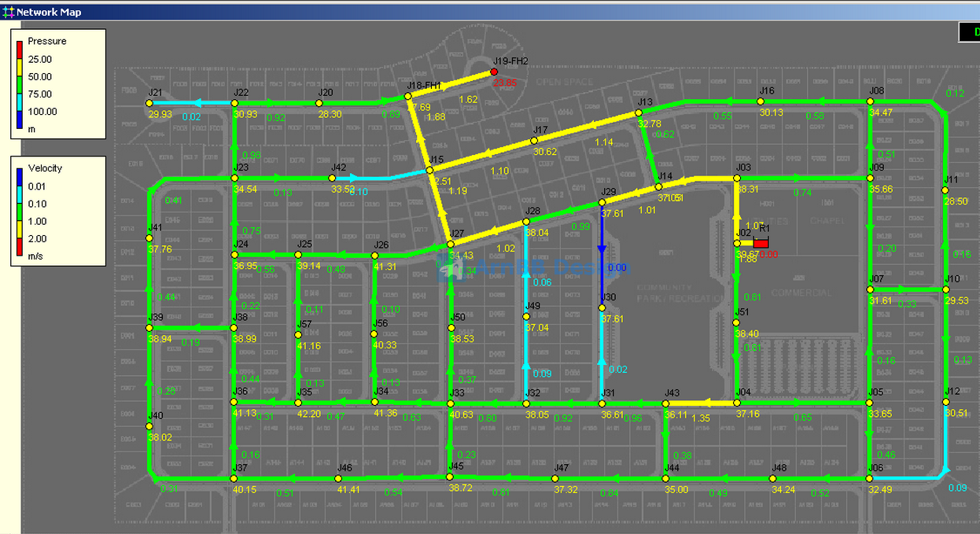This screenshot has width=980, height=534.
Task: Click the J18-FH1 hydrant junction
Action: pos(407,96)
